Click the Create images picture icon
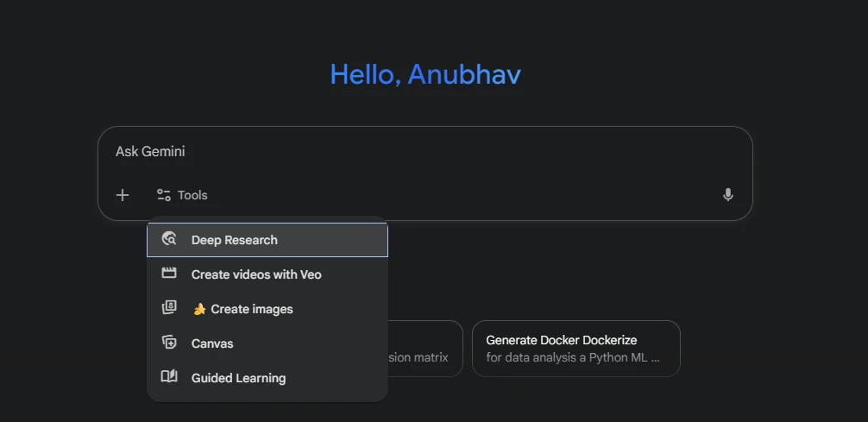Image resolution: width=868 pixels, height=422 pixels. coord(169,307)
